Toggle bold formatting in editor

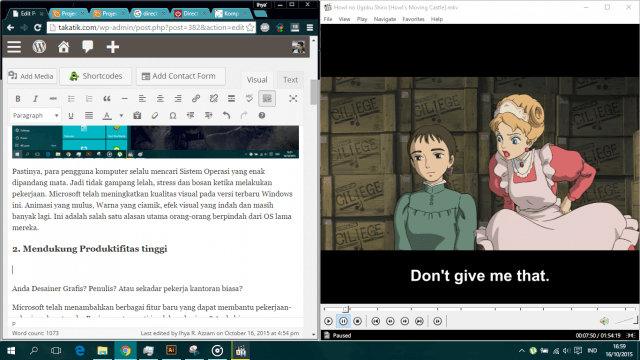coord(18,99)
